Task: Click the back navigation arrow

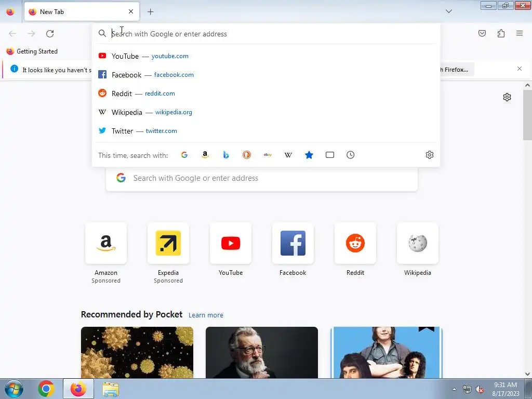Action: (12, 34)
